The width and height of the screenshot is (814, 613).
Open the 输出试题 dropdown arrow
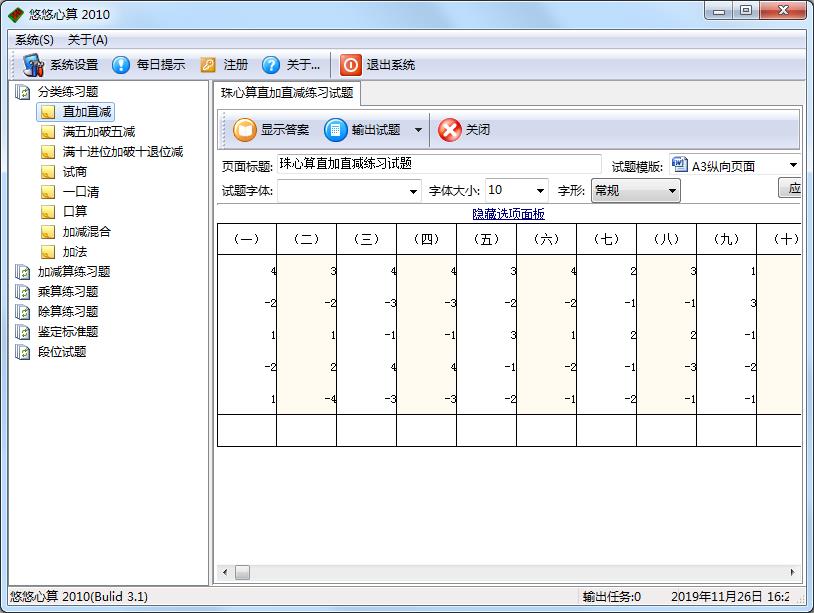[x=418, y=130]
